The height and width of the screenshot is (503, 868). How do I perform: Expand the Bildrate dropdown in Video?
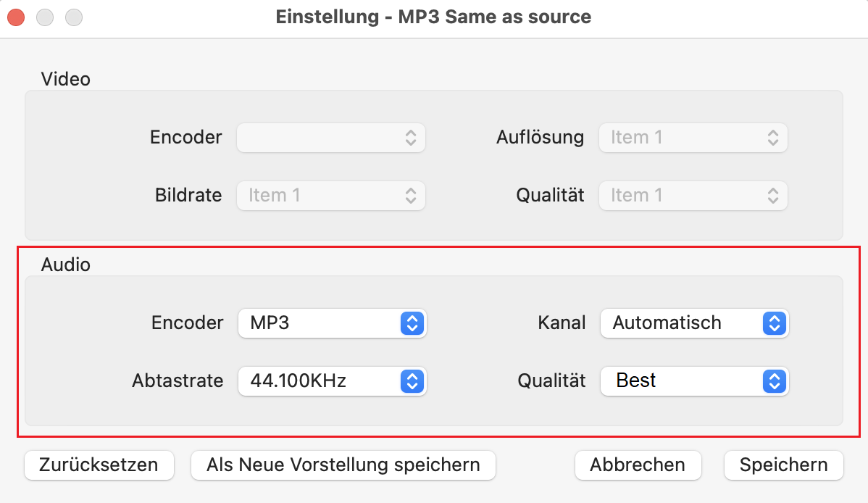[331, 196]
